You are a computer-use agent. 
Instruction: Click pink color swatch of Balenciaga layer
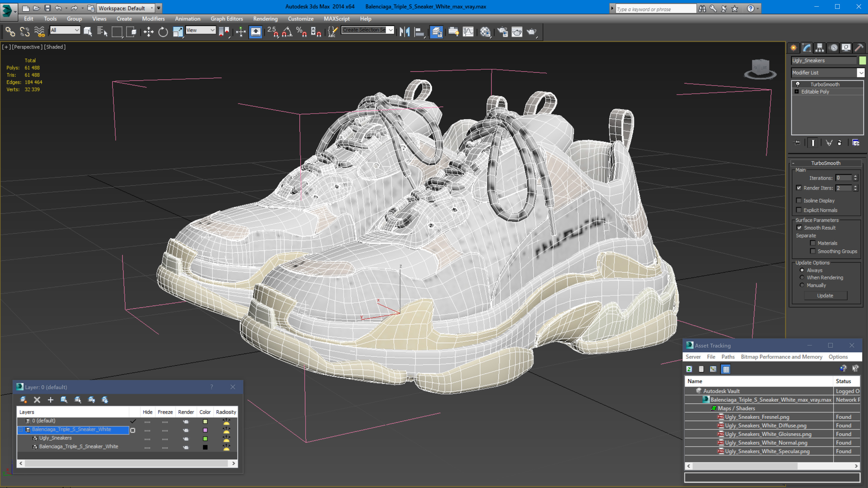[x=205, y=430]
